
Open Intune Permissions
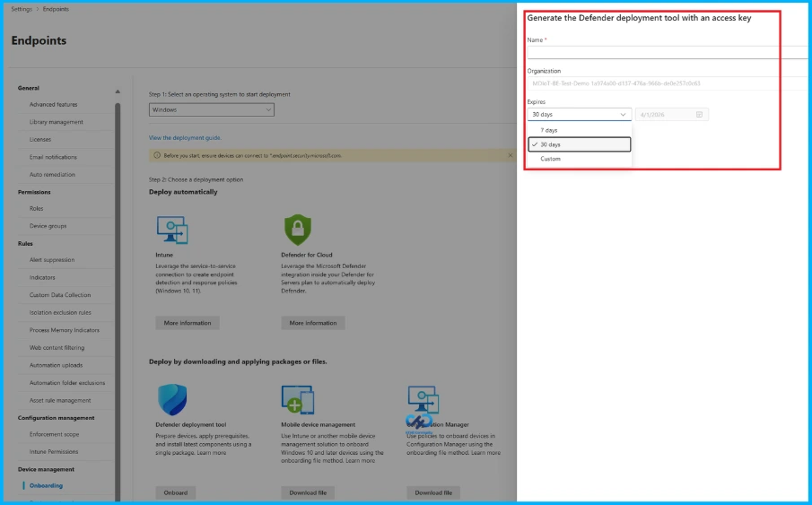54,452
